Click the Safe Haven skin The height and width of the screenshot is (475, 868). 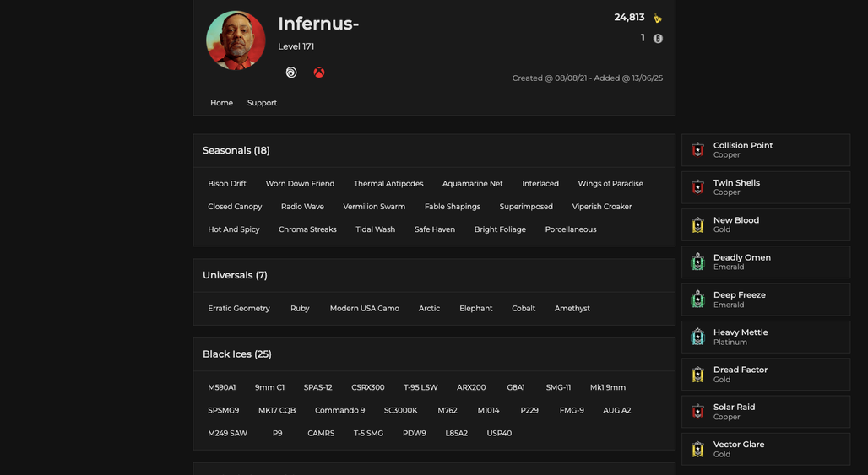click(x=435, y=229)
